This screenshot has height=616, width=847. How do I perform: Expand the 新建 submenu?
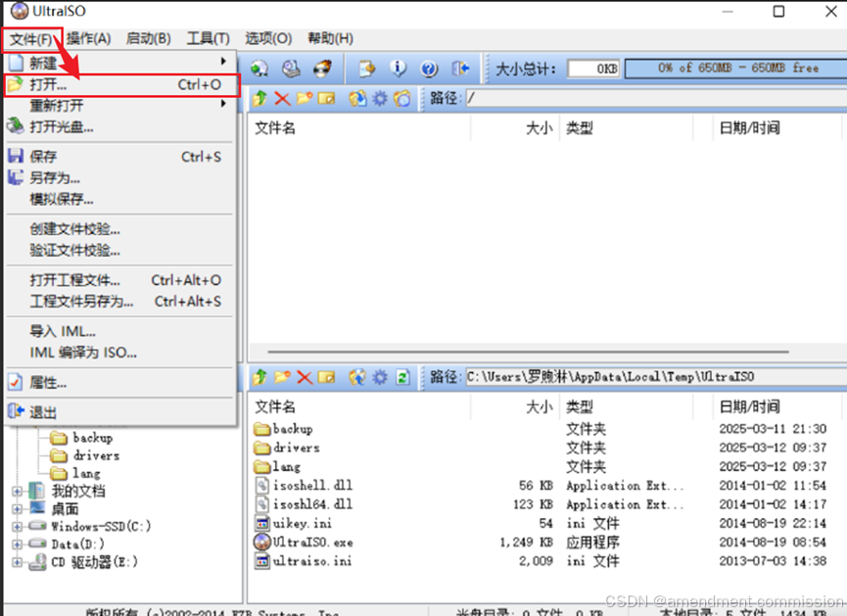(x=121, y=64)
